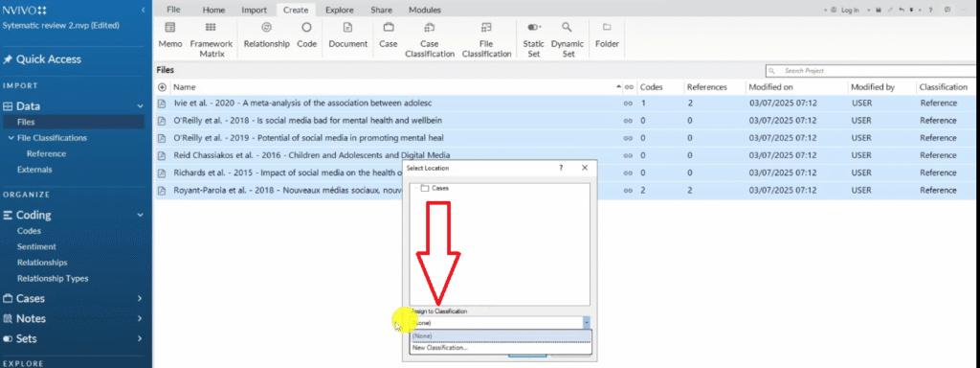The height and width of the screenshot is (368, 980).
Task: Select O'Reilly et al. - 2019 file row
Action: (x=566, y=138)
